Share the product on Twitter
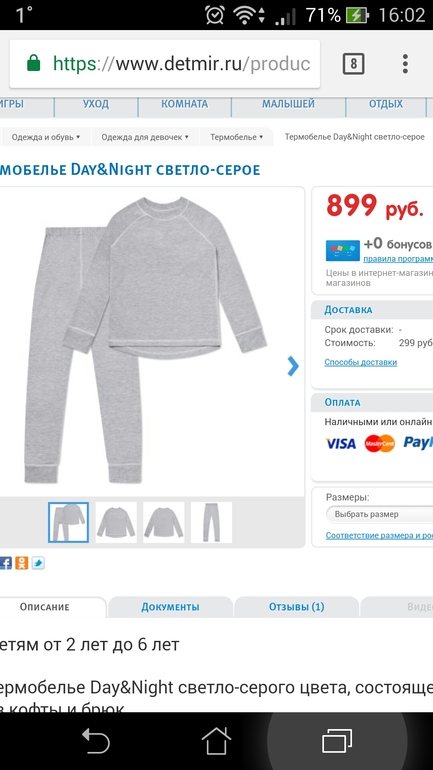Screen dimensions: 433x770 click(38, 563)
